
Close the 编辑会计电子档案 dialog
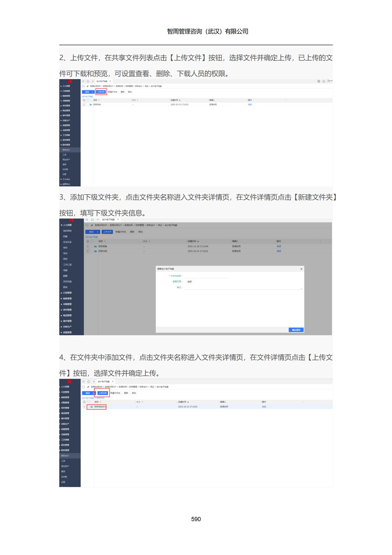pyautogui.click(x=301, y=269)
